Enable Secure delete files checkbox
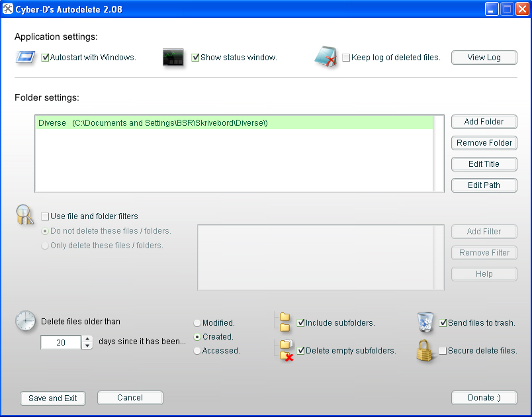 [x=443, y=351]
